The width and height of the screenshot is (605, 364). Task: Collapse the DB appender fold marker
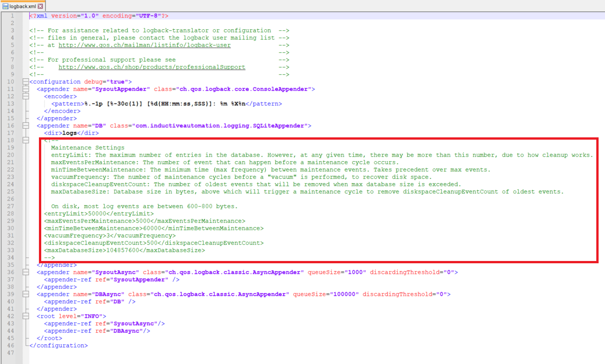[x=26, y=125]
